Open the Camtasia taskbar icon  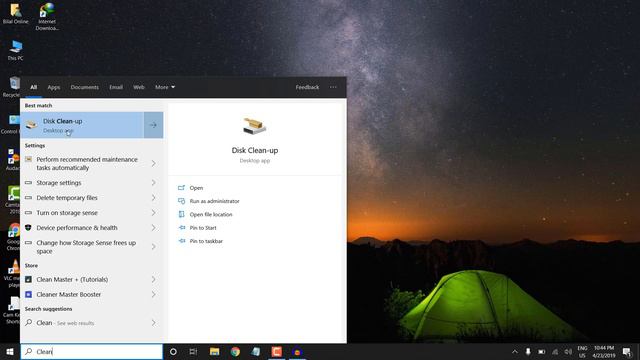[277, 351]
